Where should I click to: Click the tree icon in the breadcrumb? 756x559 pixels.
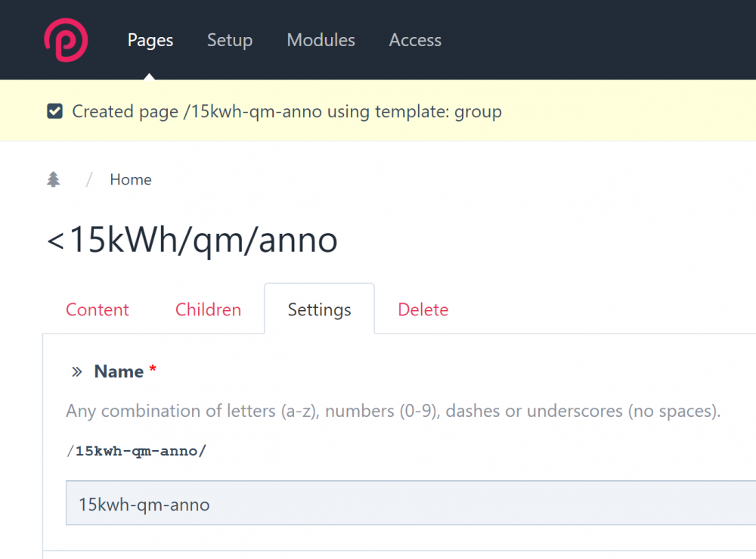tap(53, 179)
